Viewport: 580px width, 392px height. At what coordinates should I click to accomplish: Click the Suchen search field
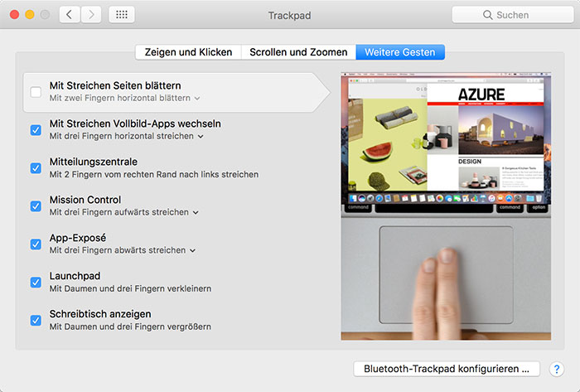click(513, 15)
